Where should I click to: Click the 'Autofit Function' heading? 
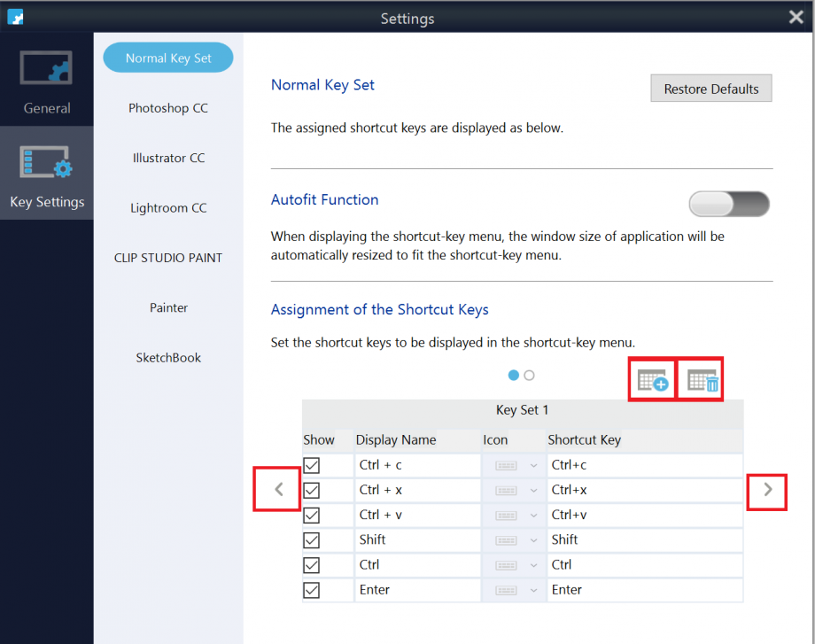(324, 200)
